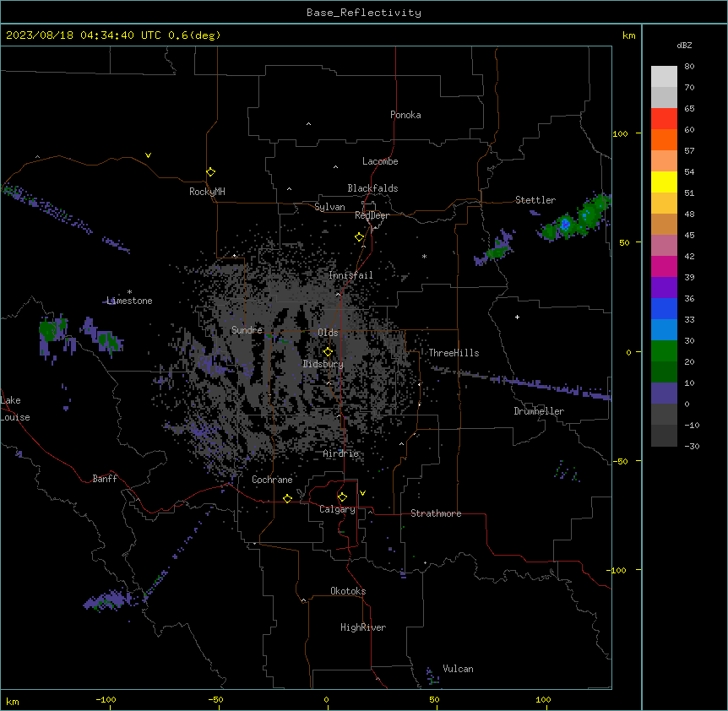Pick the light orange 54-57 dBZ swatch

point(664,161)
